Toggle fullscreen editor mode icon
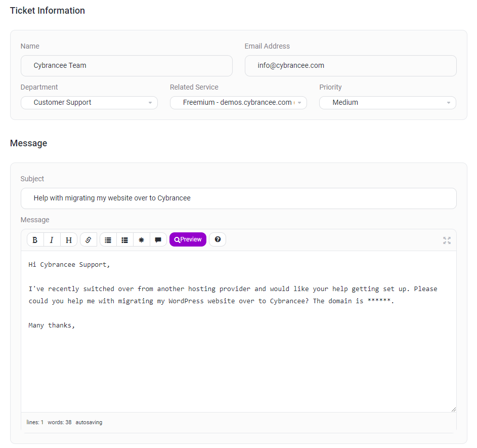 [x=447, y=240]
